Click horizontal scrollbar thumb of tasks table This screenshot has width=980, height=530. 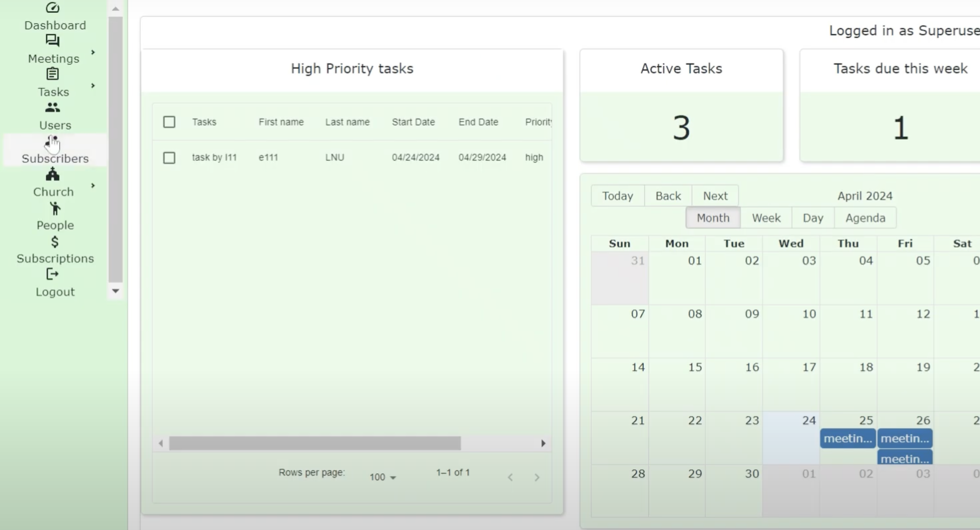click(315, 443)
